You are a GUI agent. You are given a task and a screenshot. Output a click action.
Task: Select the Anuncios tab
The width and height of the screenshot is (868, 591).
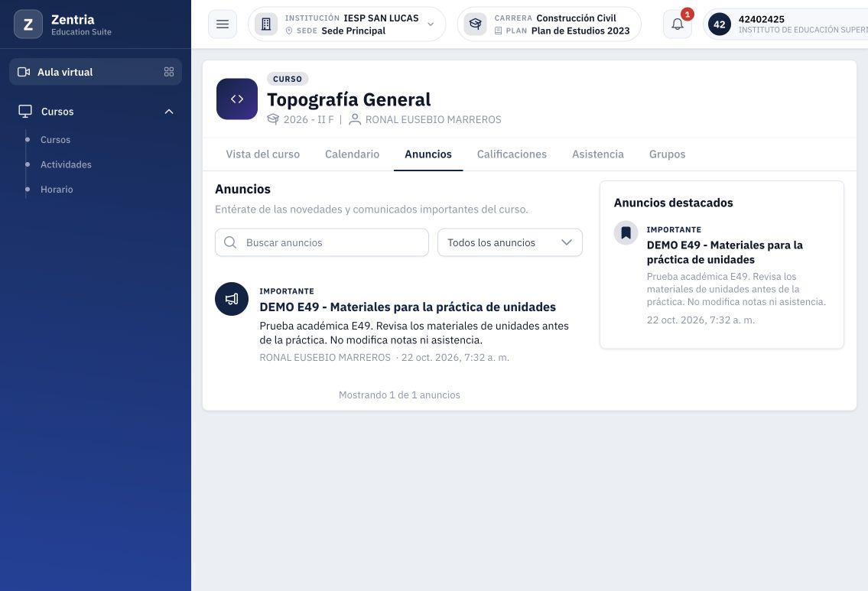point(428,154)
